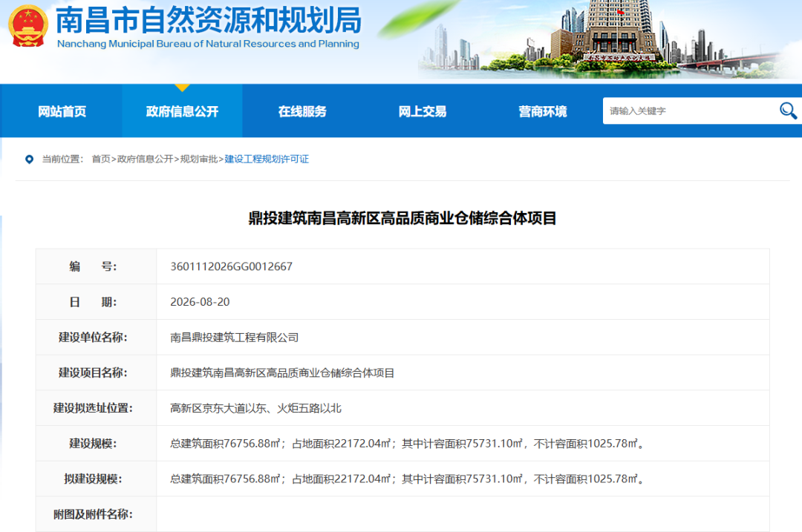Open 营商环境 navigation tab
802x532 pixels.
[x=543, y=111]
